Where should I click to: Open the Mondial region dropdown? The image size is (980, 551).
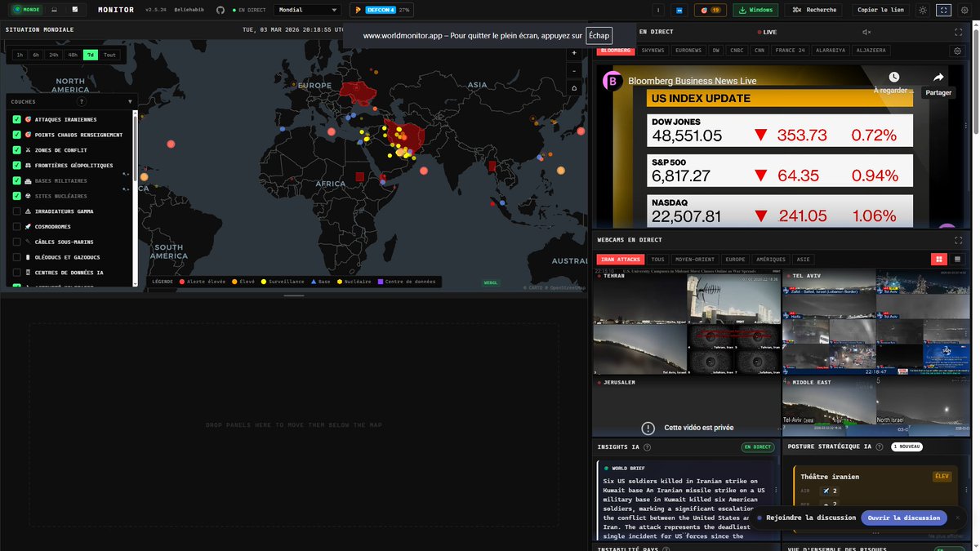(x=307, y=10)
